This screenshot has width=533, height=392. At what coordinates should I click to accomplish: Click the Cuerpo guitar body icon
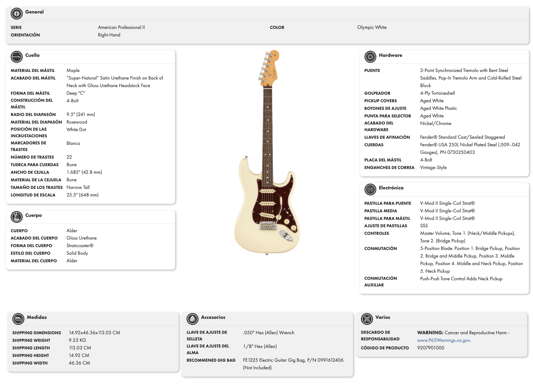click(17, 217)
